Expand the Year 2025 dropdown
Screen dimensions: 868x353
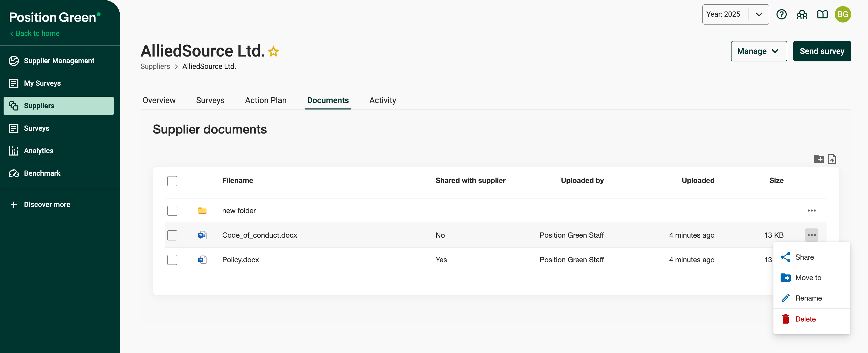point(735,15)
